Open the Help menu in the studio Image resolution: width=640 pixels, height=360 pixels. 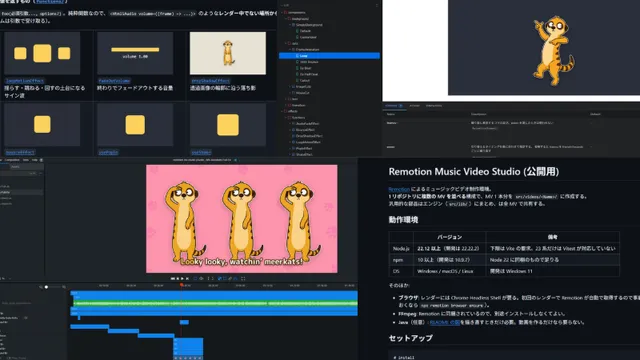pyautogui.click(x=35, y=160)
